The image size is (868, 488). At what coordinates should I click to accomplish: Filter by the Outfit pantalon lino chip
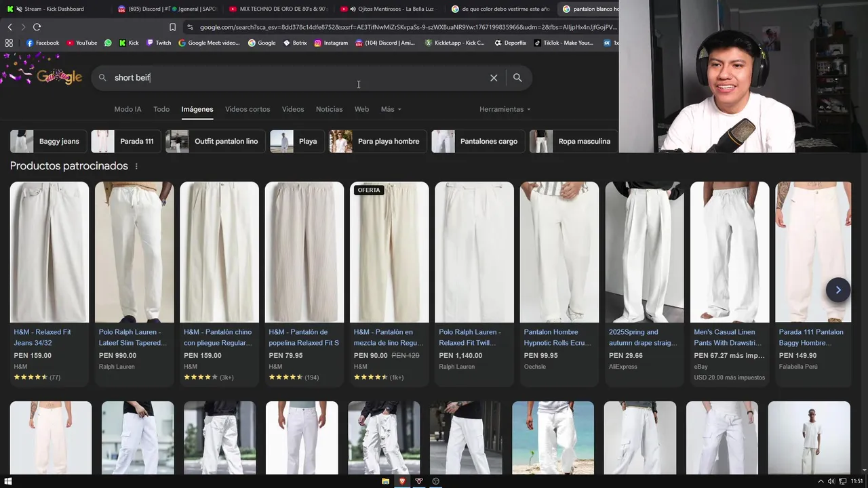[215, 142]
